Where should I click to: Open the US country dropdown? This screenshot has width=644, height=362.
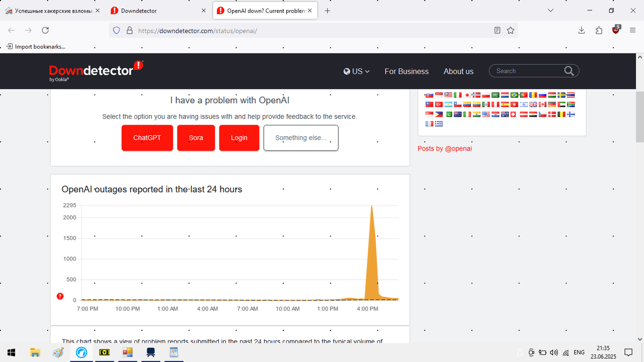(357, 71)
